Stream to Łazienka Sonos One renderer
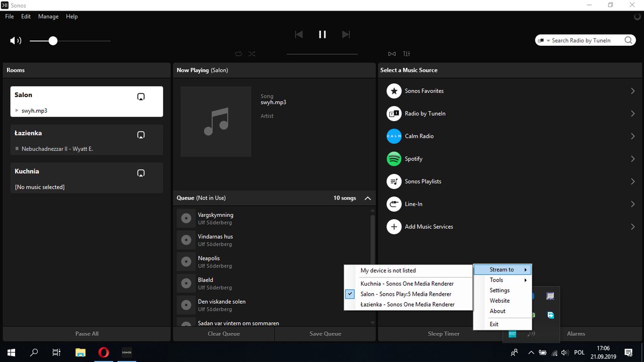The image size is (644, 362). click(x=408, y=304)
